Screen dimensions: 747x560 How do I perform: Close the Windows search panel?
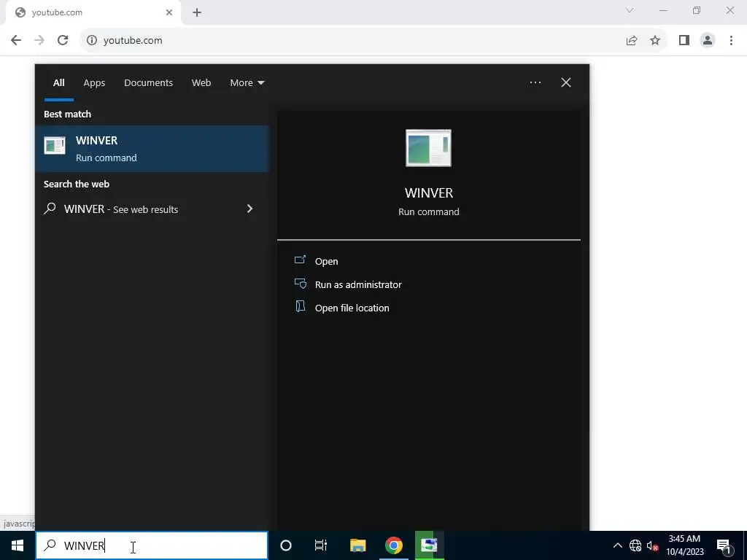(x=566, y=82)
